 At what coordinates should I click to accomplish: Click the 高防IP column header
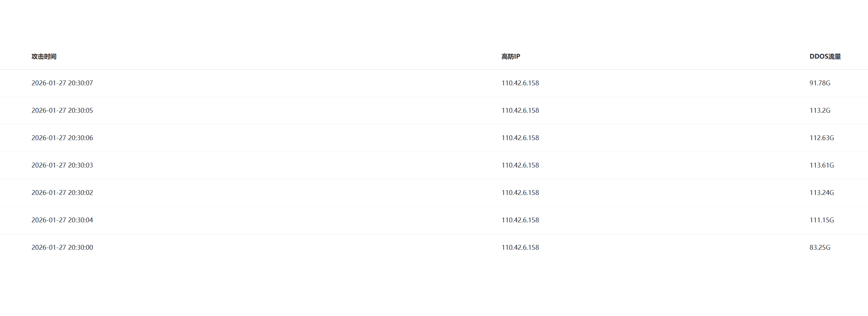[x=511, y=57]
